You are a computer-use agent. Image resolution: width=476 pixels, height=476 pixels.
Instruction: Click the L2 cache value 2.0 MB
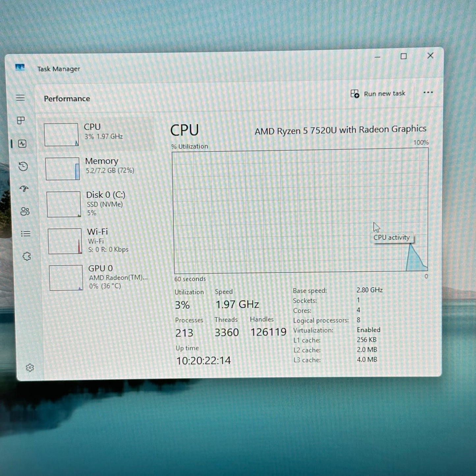367,350
